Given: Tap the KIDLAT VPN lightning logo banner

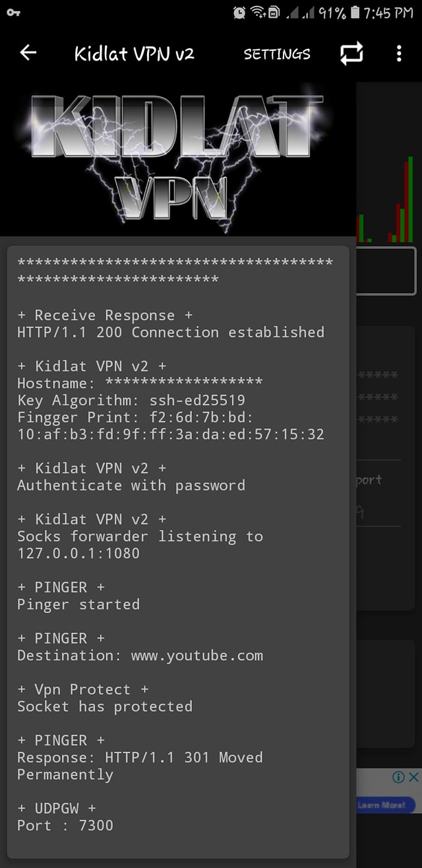Looking at the screenshot, I should (178, 159).
